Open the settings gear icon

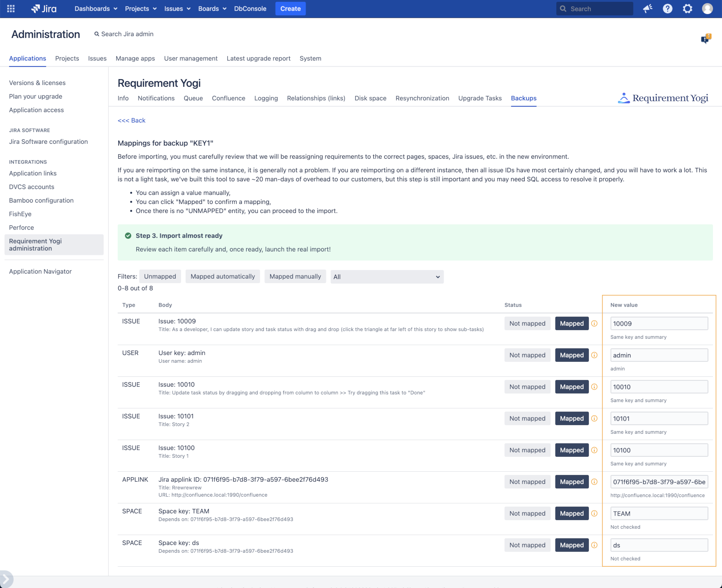coord(688,9)
